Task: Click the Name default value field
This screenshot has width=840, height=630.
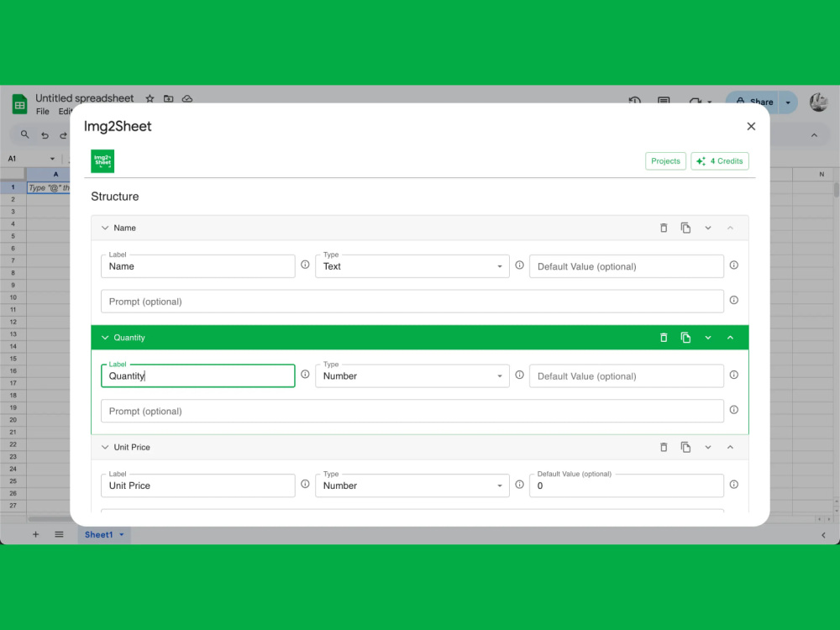Action: click(627, 266)
